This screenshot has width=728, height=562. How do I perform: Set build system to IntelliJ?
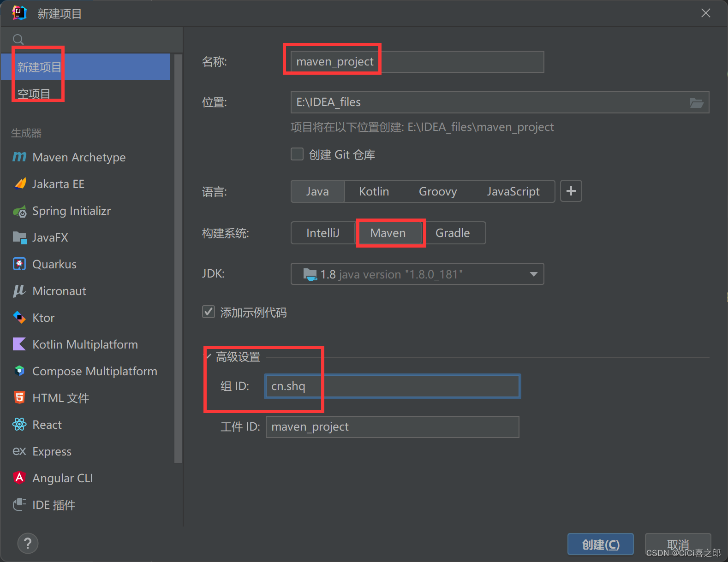click(323, 233)
